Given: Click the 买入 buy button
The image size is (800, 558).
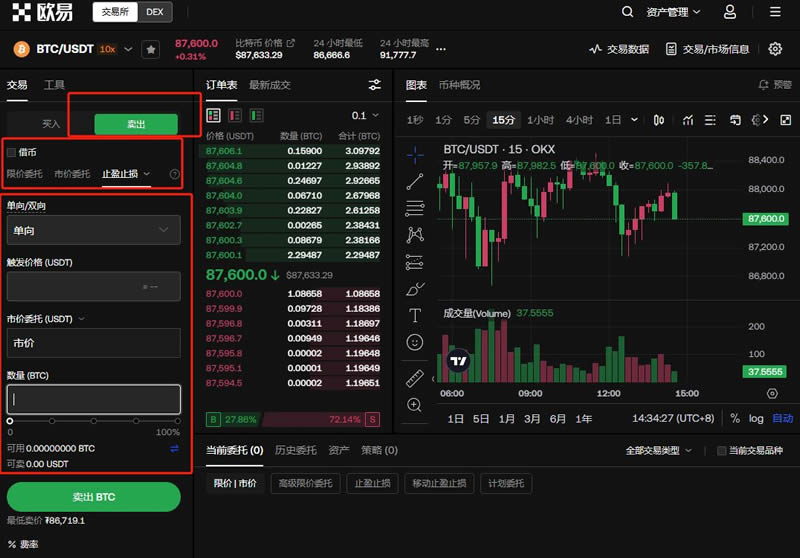Looking at the screenshot, I should coord(50,124).
